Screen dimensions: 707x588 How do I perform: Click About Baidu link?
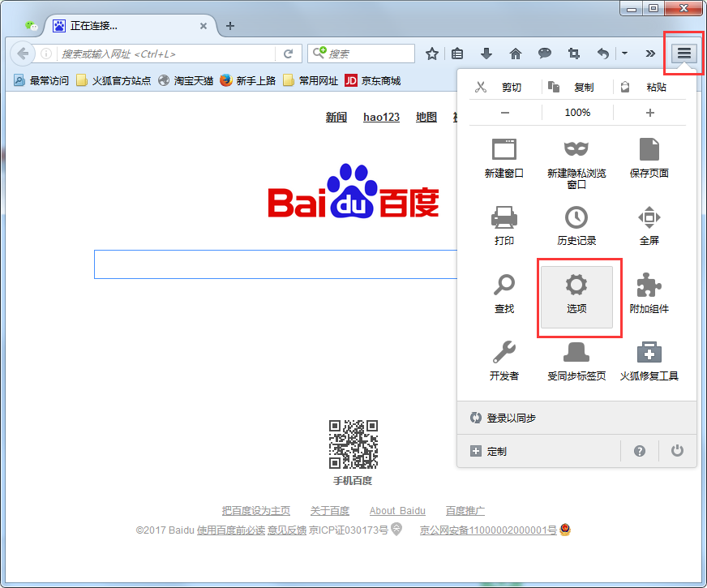pyautogui.click(x=397, y=511)
